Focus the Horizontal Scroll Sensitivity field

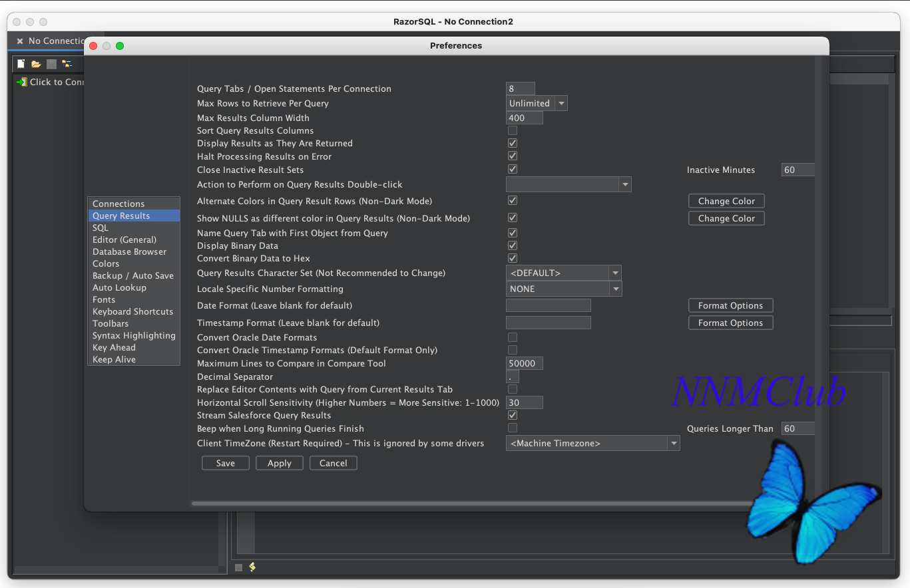525,402
